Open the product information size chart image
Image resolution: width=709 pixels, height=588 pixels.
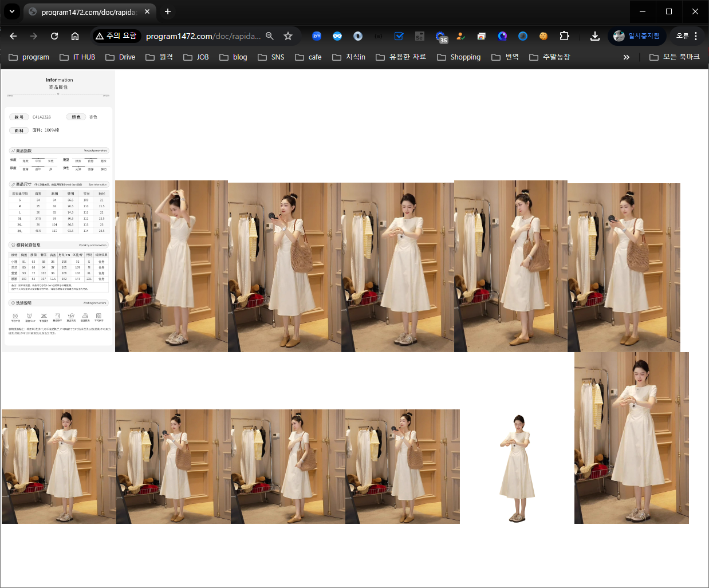pos(58,211)
